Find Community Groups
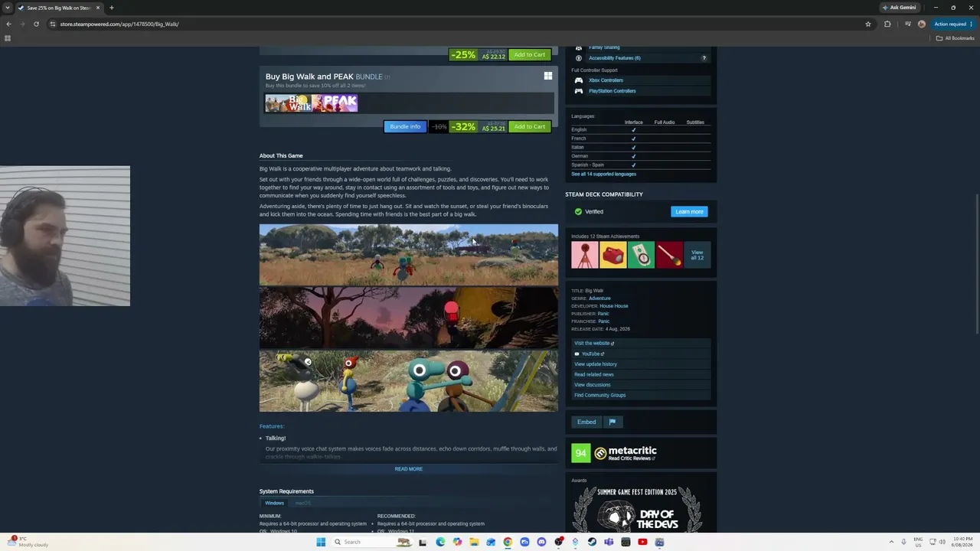The height and width of the screenshot is (551, 980). pos(600,396)
